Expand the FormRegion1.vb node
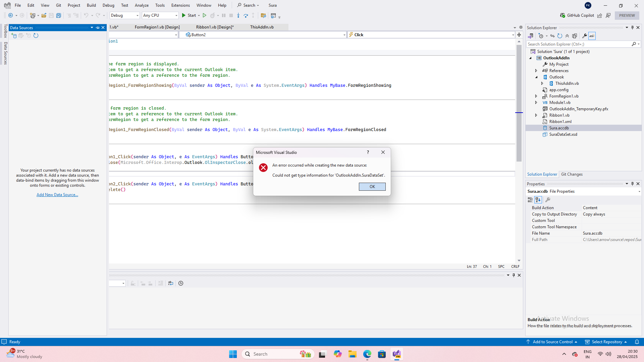Screen dimensions: 644x362 [x=536, y=96]
